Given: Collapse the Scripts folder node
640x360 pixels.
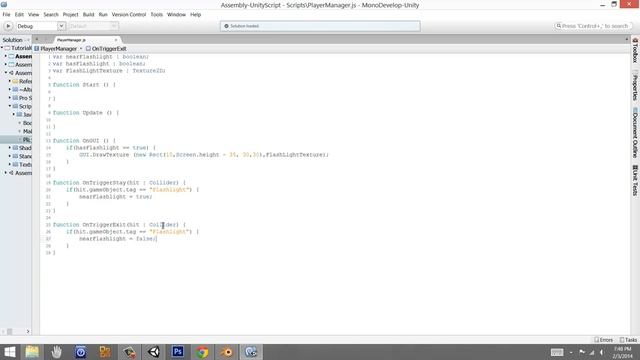Looking at the screenshot, I should point(10,106).
